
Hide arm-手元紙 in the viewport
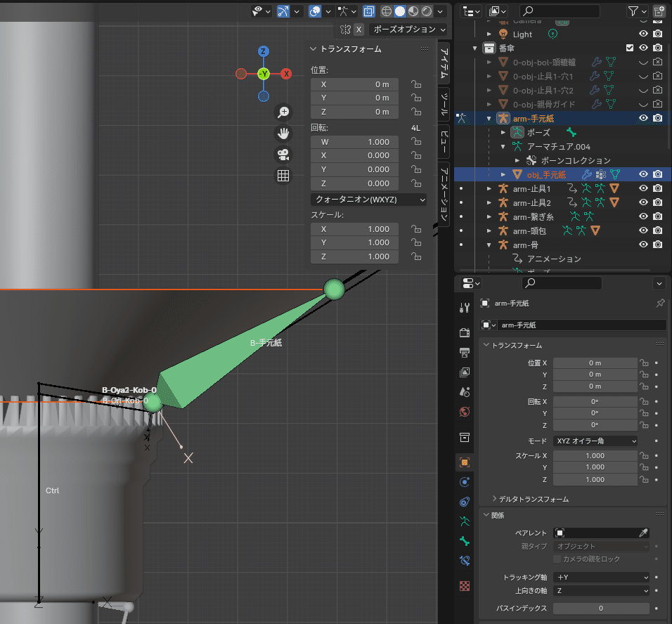643,118
